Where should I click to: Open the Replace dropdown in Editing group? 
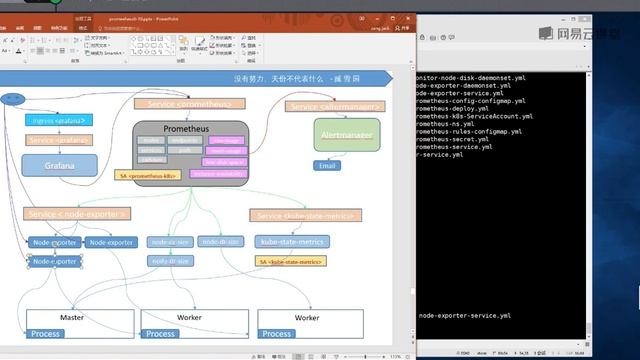pos(251,45)
